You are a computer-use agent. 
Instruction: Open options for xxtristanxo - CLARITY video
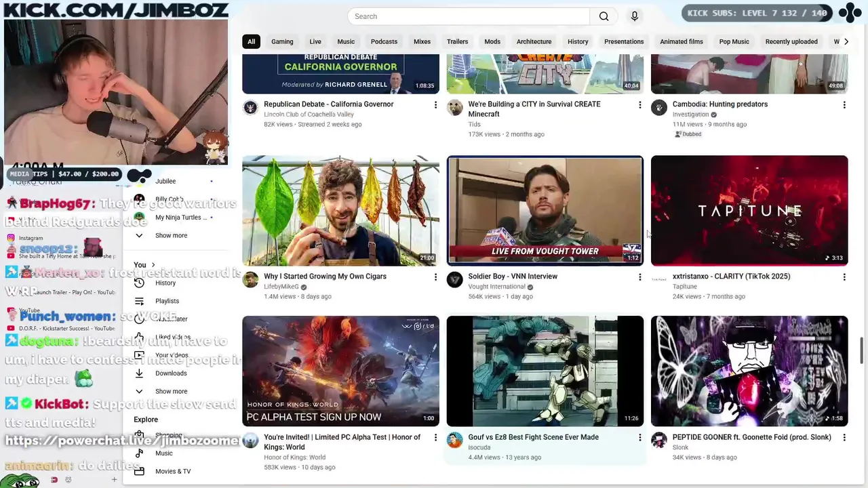click(844, 277)
